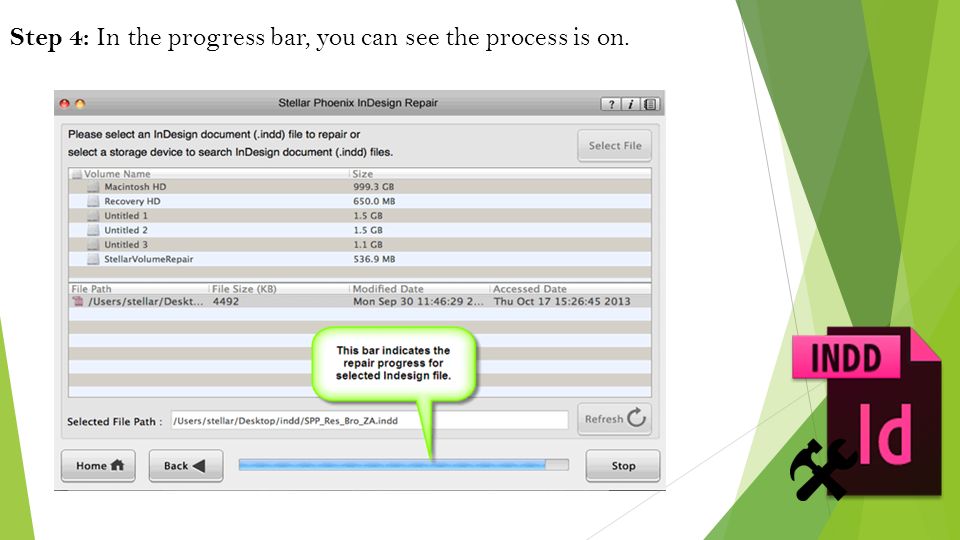The image size is (960, 540).
Task: Click accessed date Thu Oct 17 cell
Action: pyautogui.click(x=562, y=301)
